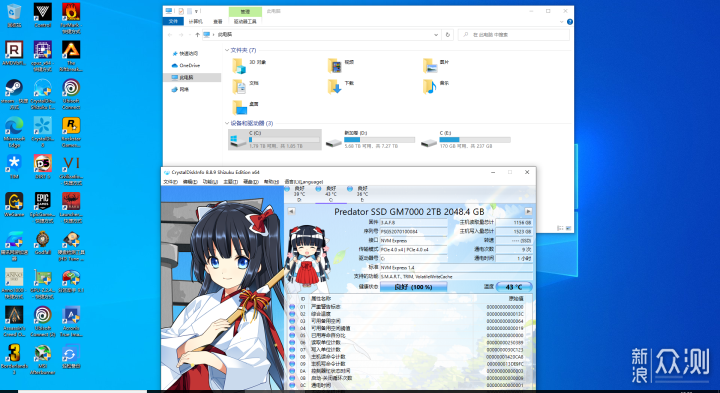720x393 pixels.
Task: Collapse the Folders (7) group
Action: pos(227,50)
